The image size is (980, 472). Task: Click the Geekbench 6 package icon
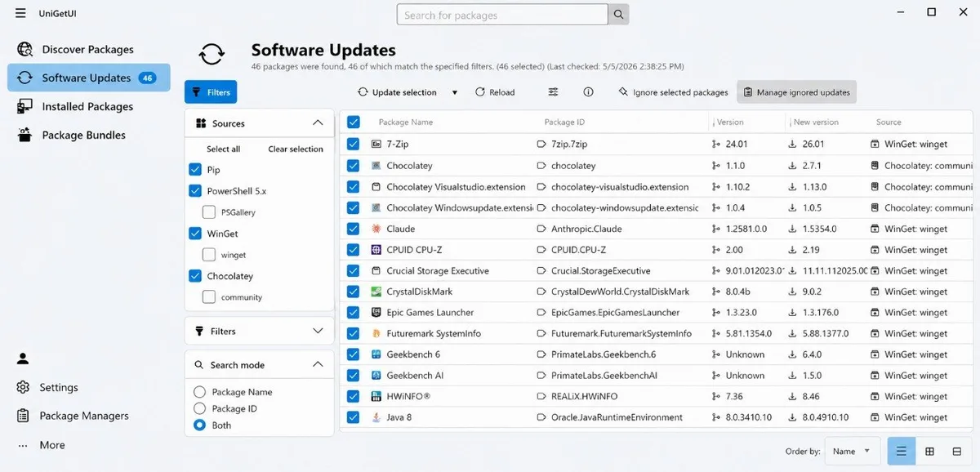(376, 354)
